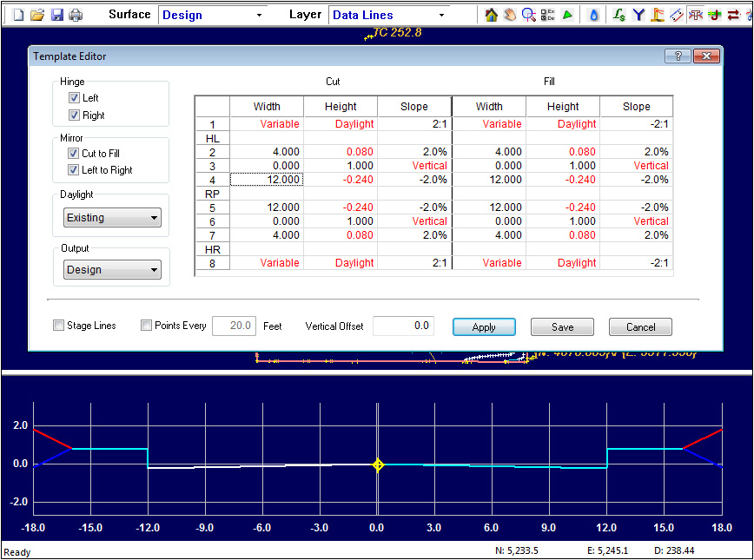Click the Template Editor help button
The image size is (754, 560).
point(678,56)
